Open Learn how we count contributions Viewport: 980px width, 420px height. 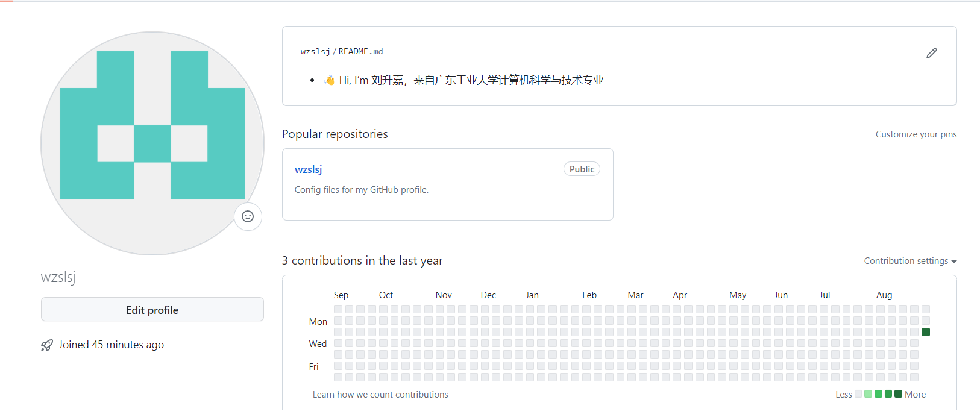point(380,395)
